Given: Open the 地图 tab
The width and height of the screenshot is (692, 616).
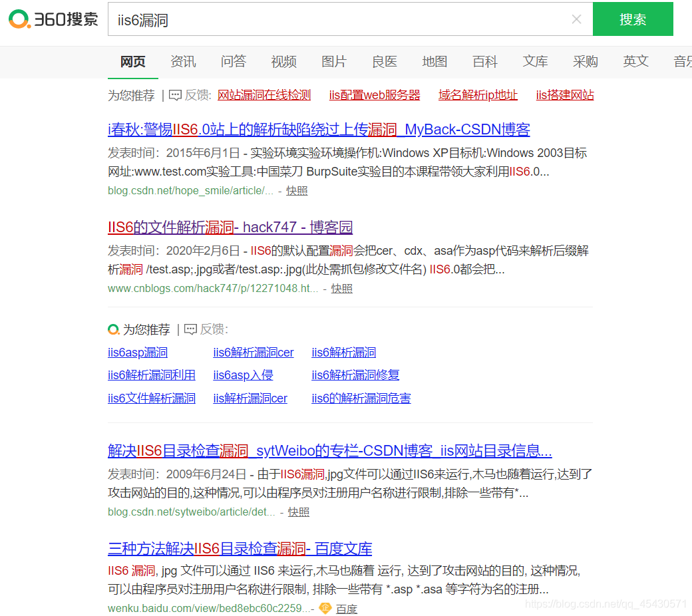Looking at the screenshot, I should pos(434,61).
